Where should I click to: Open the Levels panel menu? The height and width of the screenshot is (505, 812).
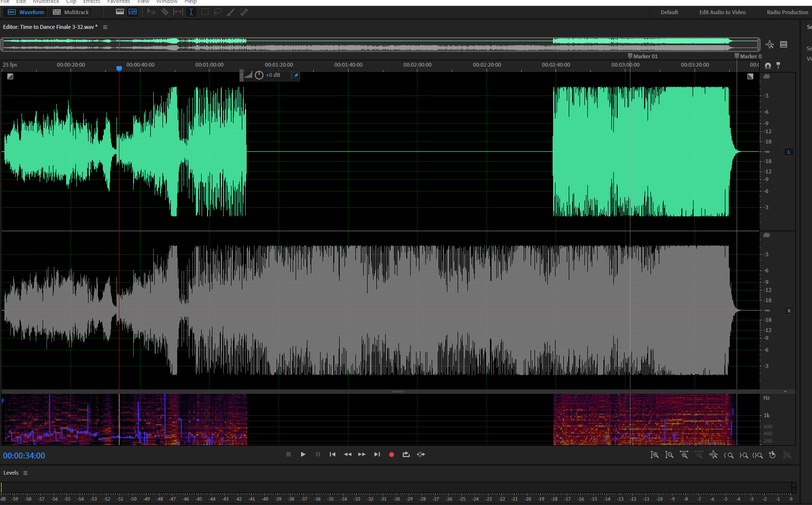(25, 472)
